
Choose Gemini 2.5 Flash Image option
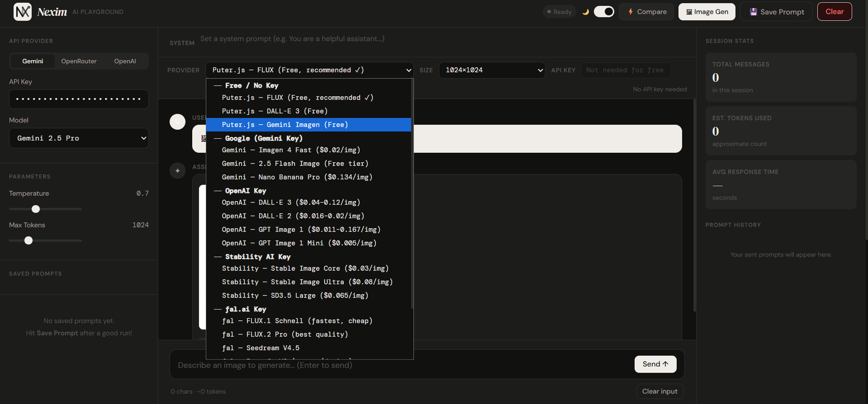point(308,164)
